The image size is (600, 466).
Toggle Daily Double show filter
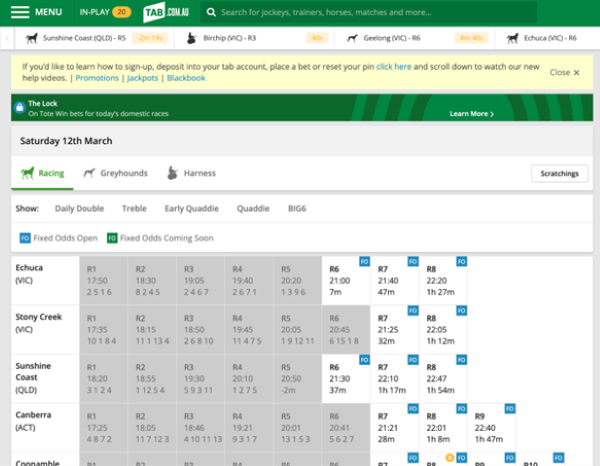click(x=79, y=209)
